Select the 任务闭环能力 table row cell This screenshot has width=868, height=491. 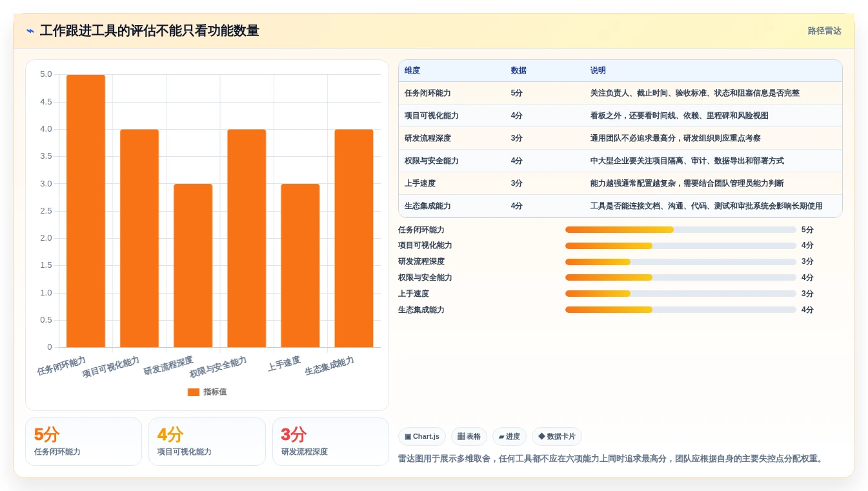click(428, 93)
